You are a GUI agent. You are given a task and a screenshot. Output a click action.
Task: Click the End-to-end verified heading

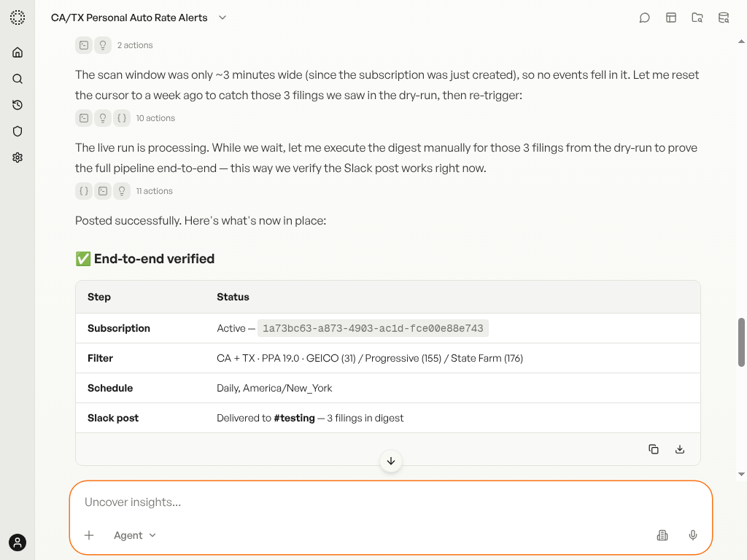pyautogui.click(x=145, y=259)
